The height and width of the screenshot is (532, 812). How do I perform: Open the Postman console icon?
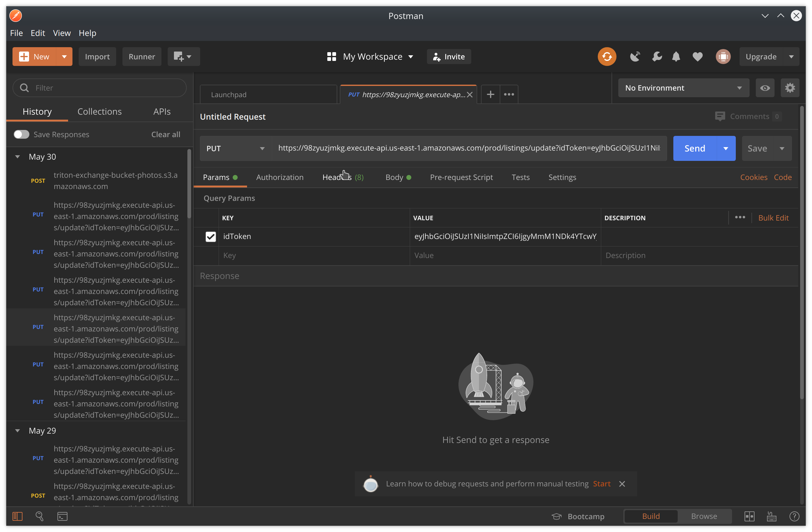pyautogui.click(x=62, y=516)
